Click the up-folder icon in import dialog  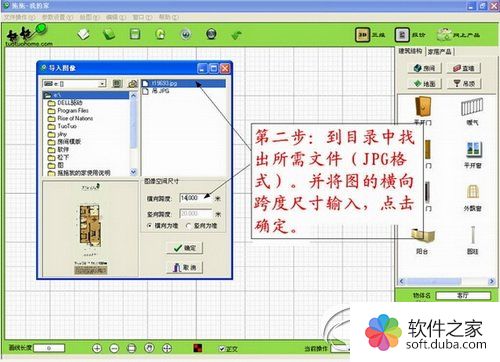click(133, 83)
